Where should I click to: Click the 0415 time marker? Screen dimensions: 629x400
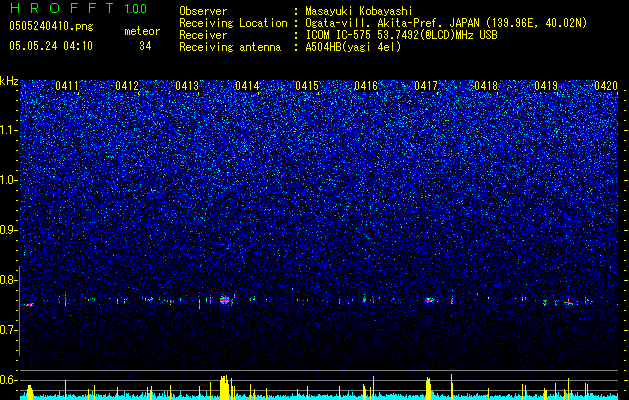click(307, 86)
